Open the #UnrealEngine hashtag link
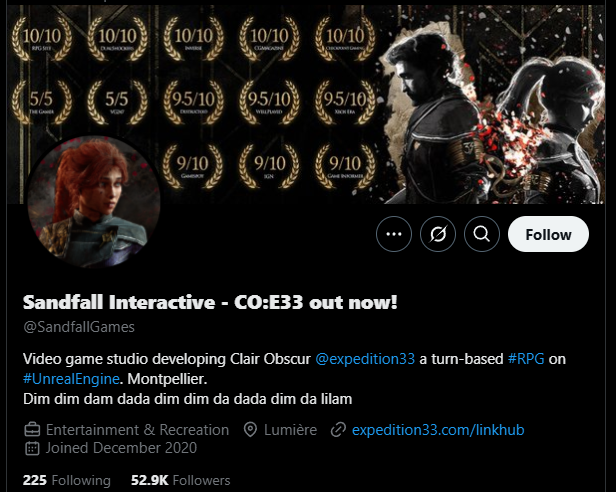The width and height of the screenshot is (616, 492). 71,379
